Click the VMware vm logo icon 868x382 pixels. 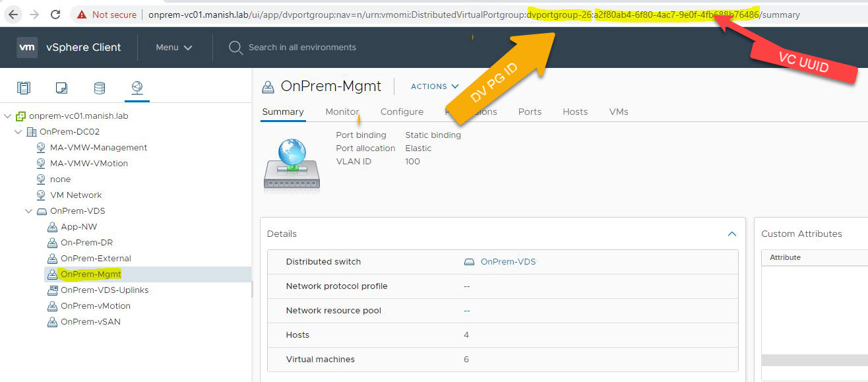pyautogui.click(x=27, y=48)
